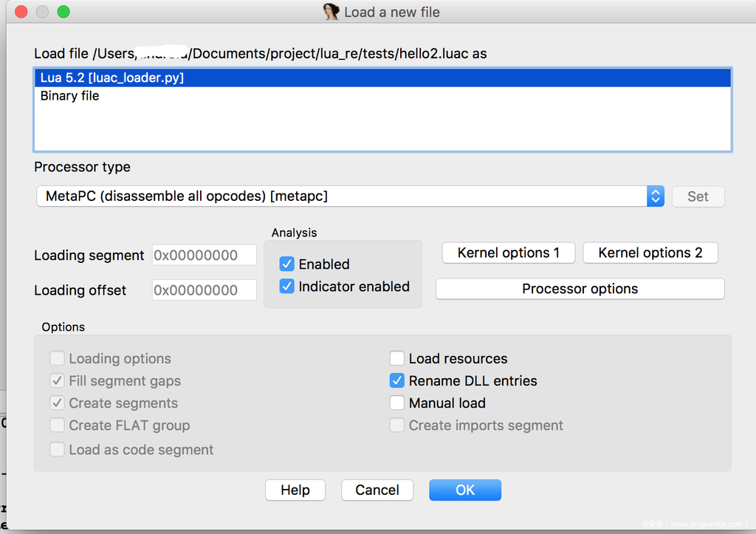This screenshot has width=756, height=534.
Task: Click the green zoom window button
Action: (63, 12)
